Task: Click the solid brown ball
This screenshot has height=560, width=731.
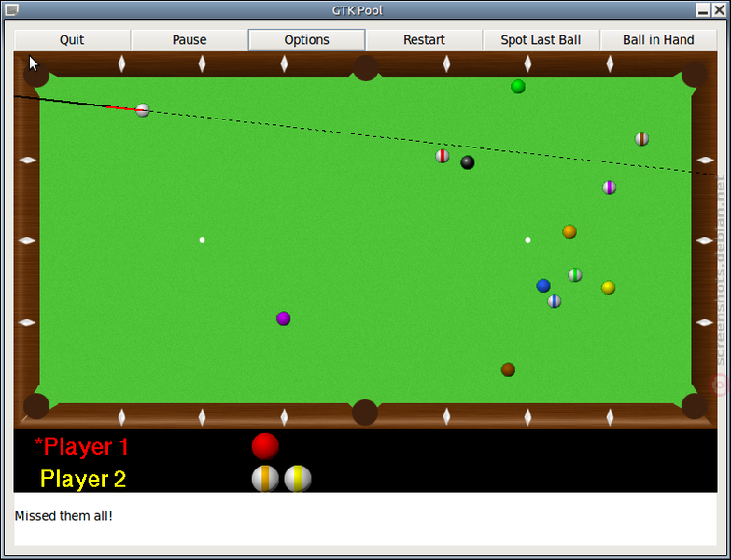Action: tap(508, 370)
